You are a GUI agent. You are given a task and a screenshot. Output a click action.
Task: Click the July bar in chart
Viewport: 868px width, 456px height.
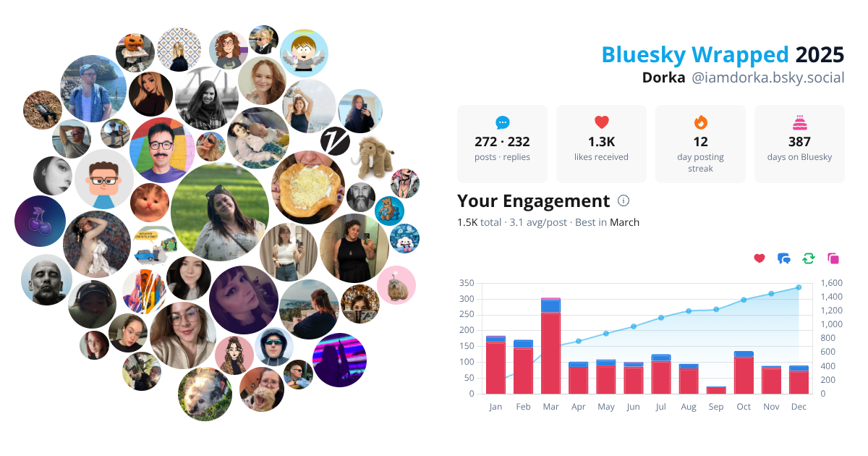point(661,374)
